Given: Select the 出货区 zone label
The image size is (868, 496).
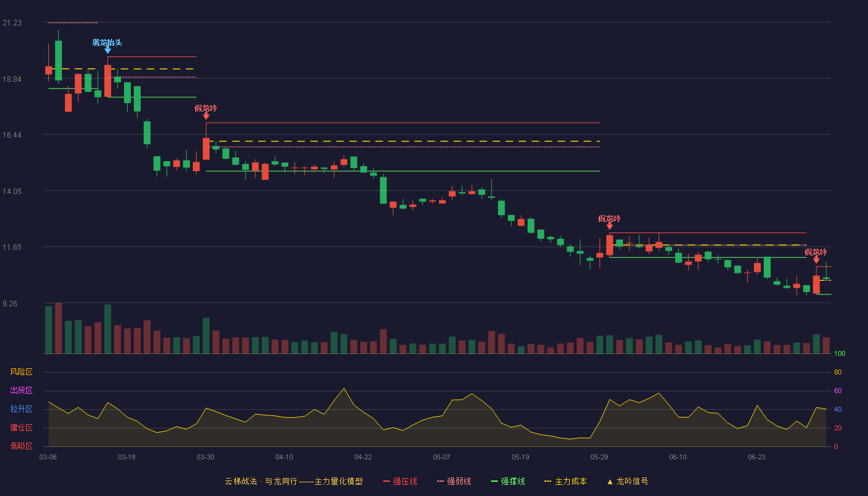Looking at the screenshot, I should coord(21,391).
